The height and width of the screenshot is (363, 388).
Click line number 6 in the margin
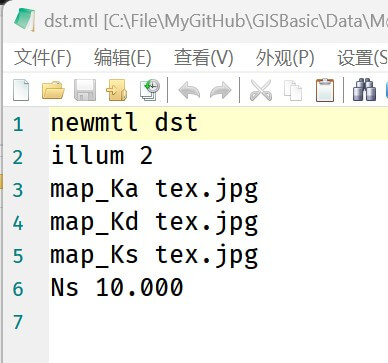pos(18,289)
